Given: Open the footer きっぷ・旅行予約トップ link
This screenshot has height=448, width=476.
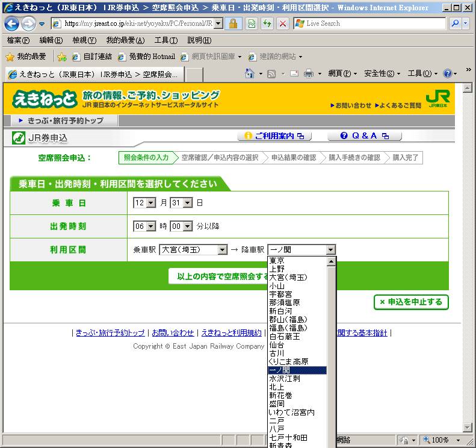Looking at the screenshot, I should point(110,333).
